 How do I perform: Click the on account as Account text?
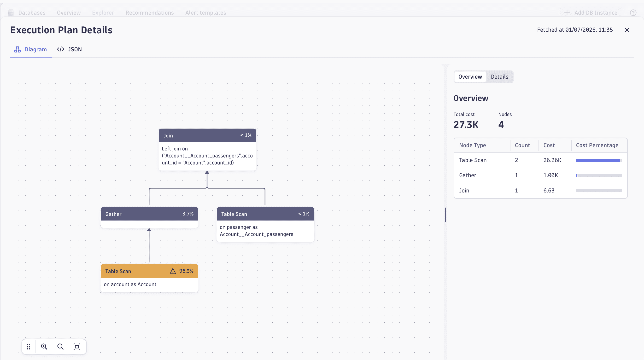click(x=130, y=284)
